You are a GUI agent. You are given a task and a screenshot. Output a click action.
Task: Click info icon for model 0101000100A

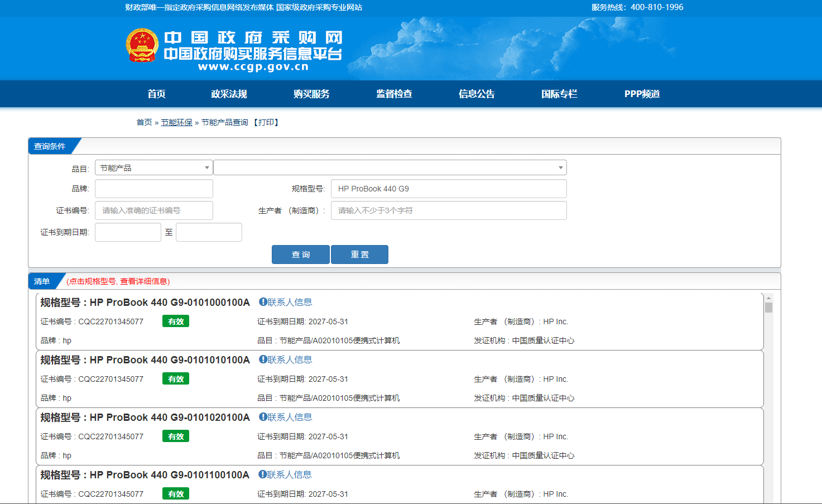click(x=263, y=302)
